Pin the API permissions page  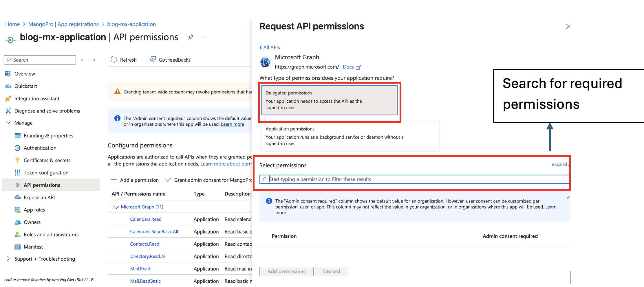pos(190,37)
